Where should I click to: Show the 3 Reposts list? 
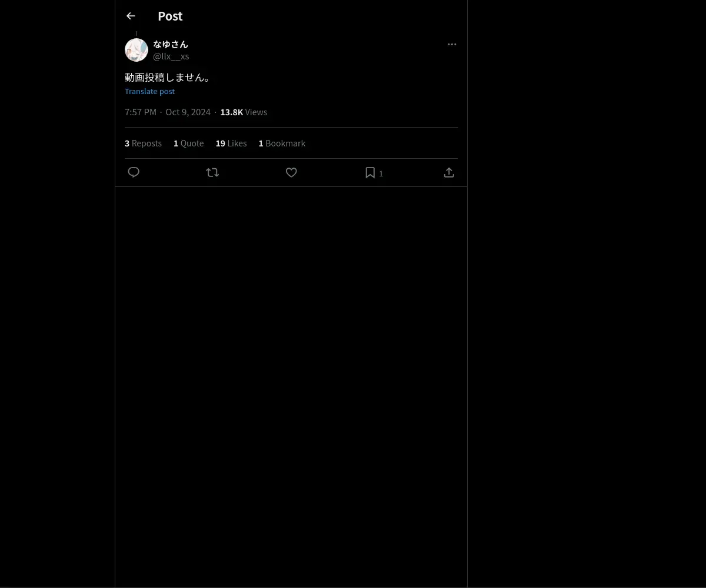click(143, 143)
